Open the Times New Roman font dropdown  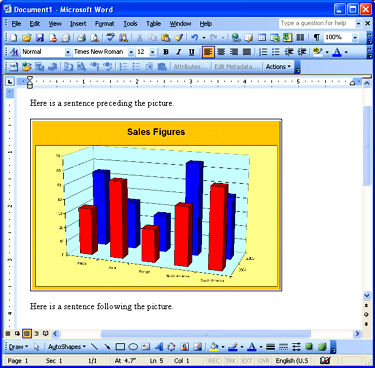point(131,52)
